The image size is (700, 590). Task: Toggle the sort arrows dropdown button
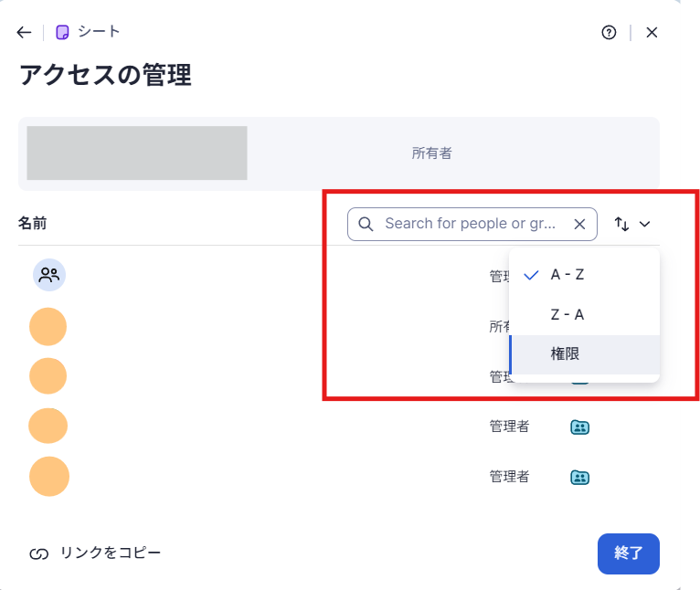[x=622, y=224]
